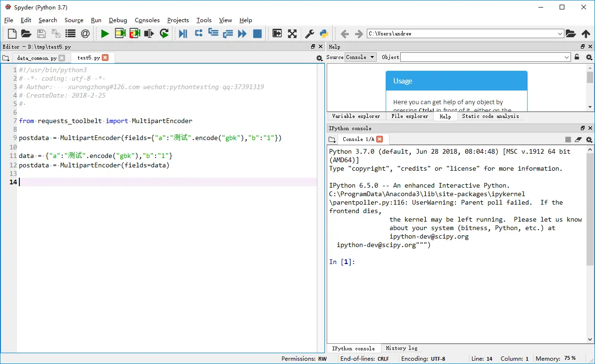Go forward with right arrow icon
The width and height of the screenshot is (595, 364).
[x=359, y=33]
